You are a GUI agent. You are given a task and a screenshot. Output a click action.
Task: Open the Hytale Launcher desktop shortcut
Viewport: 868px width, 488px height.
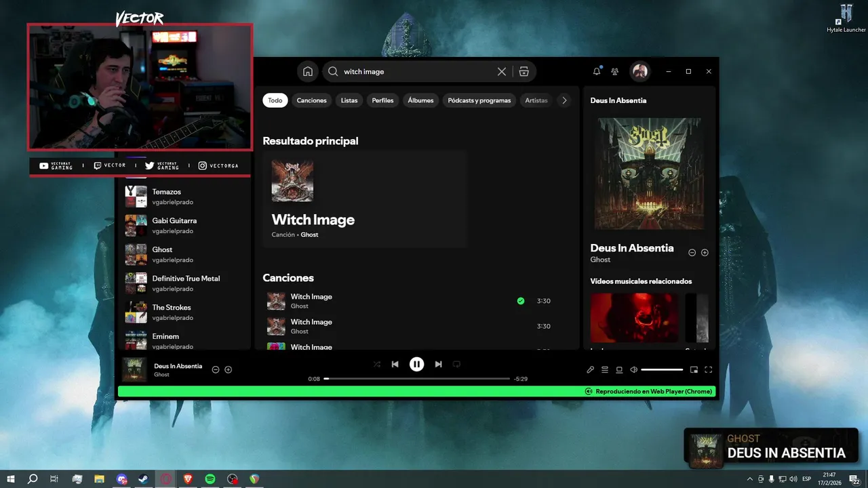click(846, 18)
